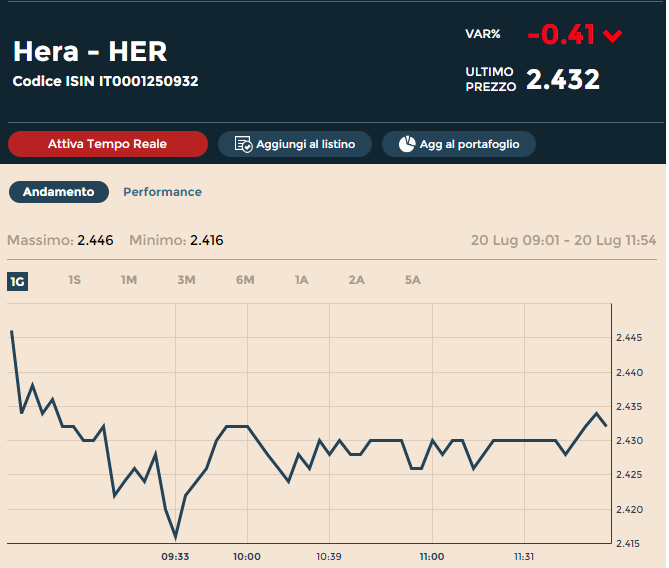
Task: Select the 1A time range
Action: pyautogui.click(x=301, y=280)
